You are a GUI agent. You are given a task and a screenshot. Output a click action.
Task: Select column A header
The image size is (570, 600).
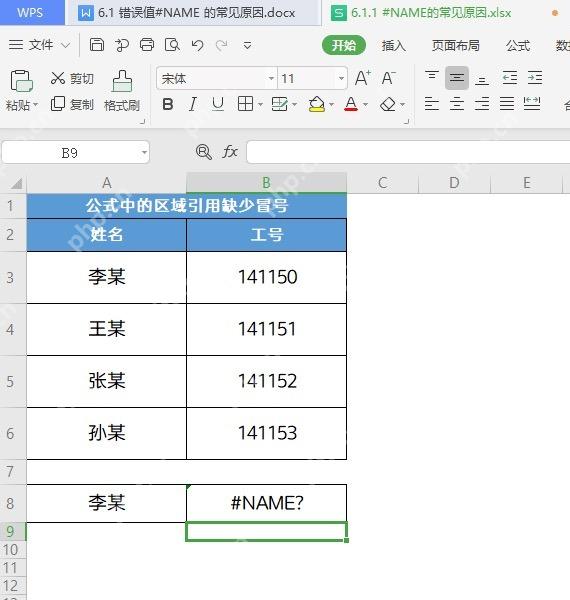pos(106,183)
